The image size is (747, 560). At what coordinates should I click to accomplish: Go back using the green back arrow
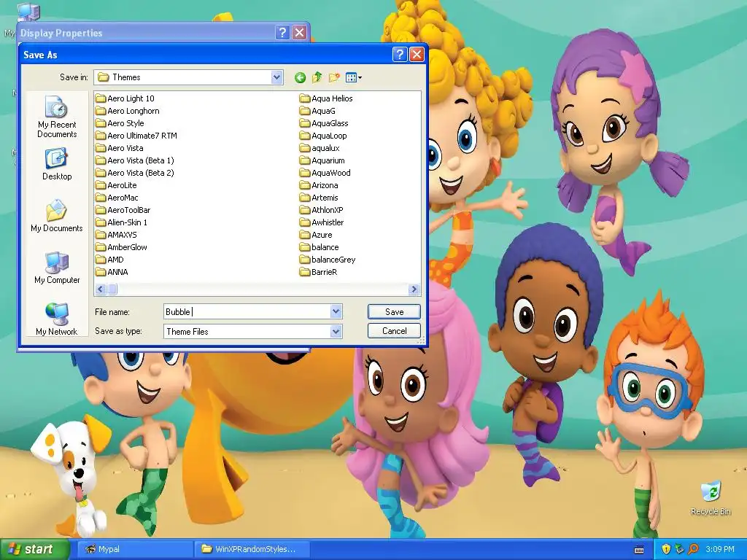pos(300,77)
